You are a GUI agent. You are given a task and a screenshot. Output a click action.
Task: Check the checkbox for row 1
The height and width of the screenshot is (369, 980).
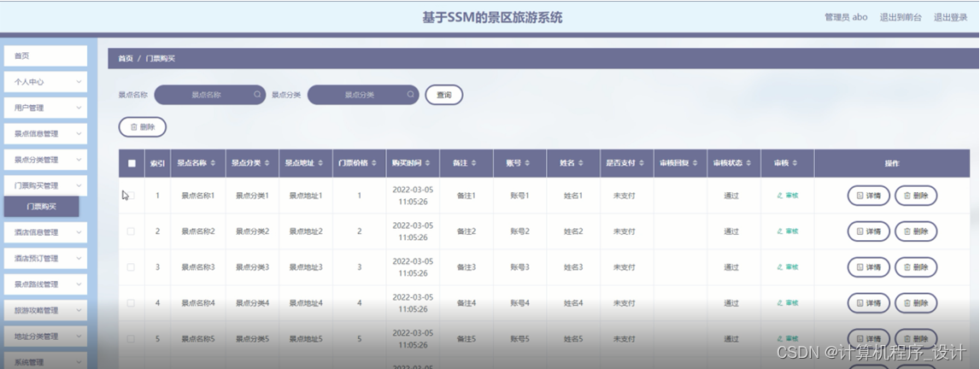132,196
